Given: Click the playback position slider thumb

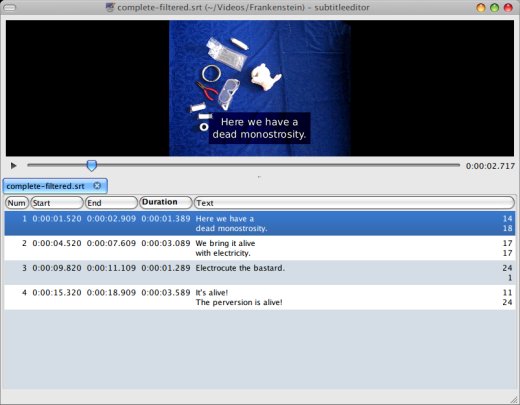Looking at the screenshot, I should pyautogui.click(x=92, y=165).
